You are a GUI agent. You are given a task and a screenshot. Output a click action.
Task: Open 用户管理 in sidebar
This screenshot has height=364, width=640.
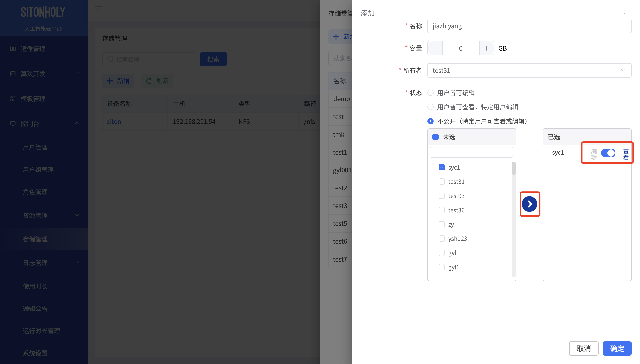click(35, 147)
